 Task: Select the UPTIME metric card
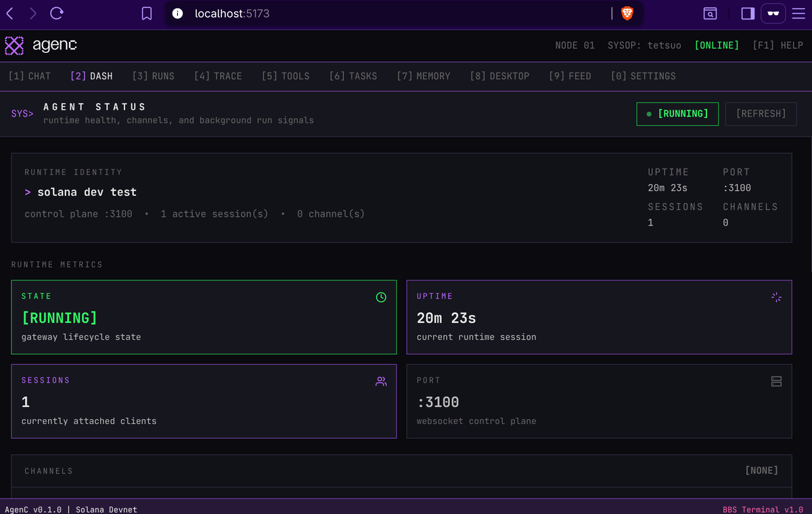[x=599, y=317]
